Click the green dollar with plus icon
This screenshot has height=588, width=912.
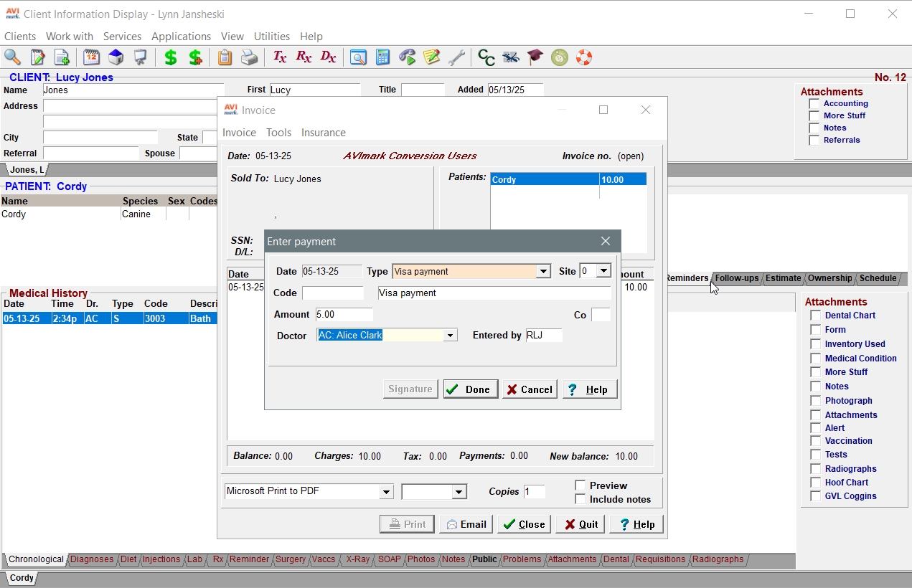pos(195,57)
